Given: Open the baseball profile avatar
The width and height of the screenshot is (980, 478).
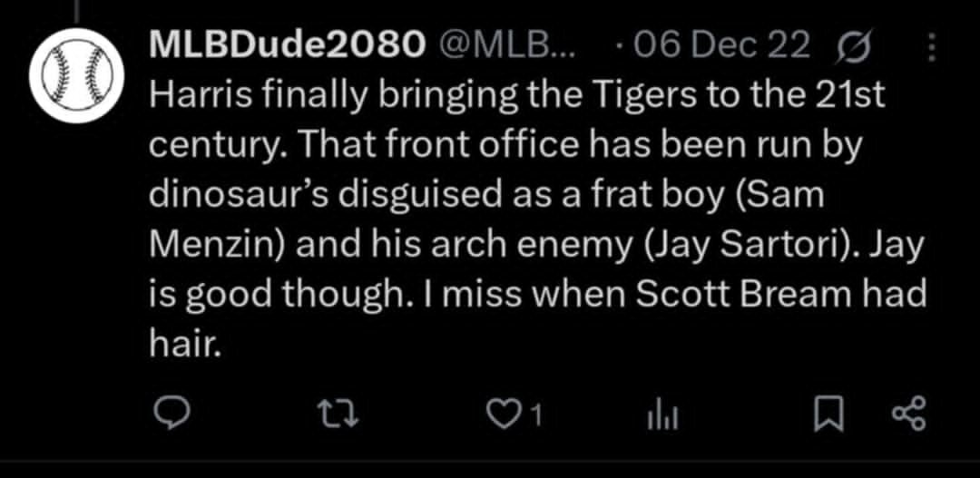Looking at the screenshot, I should point(78,74).
